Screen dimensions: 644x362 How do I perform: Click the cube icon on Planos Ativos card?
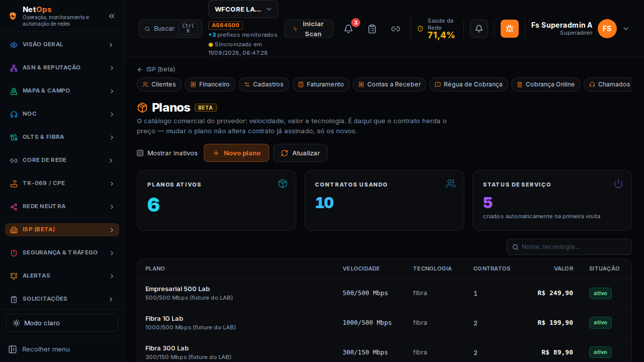pyautogui.click(x=283, y=184)
